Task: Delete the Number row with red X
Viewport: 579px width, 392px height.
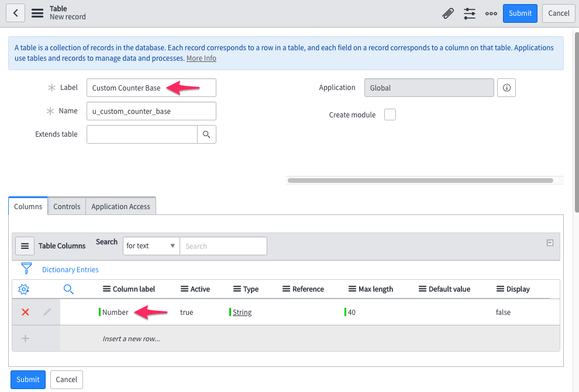Action: click(25, 311)
